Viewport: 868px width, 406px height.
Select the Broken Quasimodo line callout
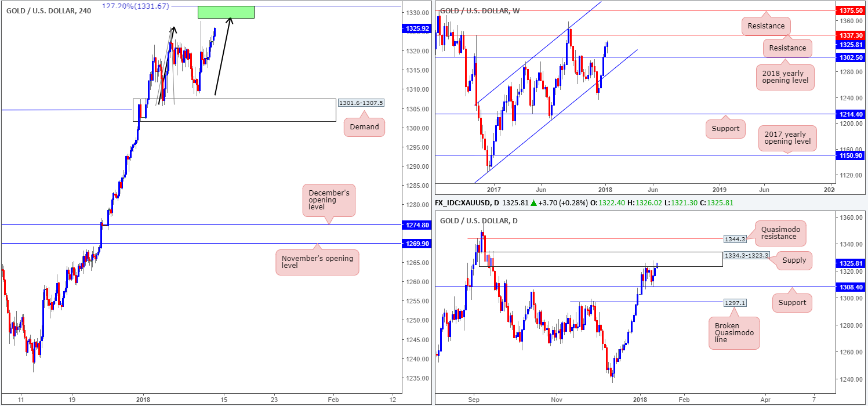click(x=733, y=332)
